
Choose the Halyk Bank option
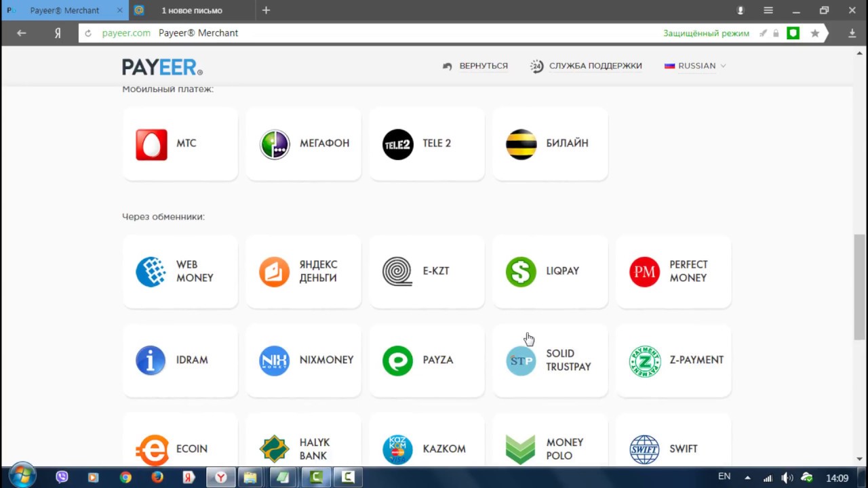pos(303,440)
